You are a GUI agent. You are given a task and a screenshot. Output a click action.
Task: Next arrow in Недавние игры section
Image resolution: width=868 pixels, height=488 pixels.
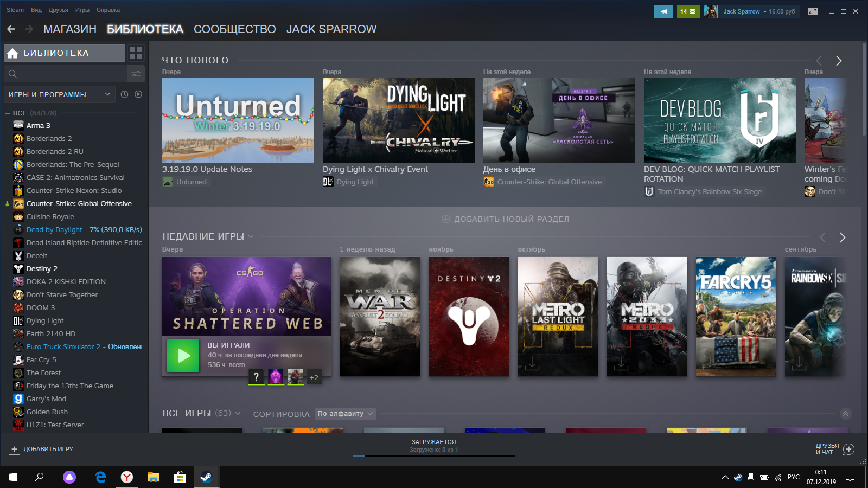tap(843, 237)
